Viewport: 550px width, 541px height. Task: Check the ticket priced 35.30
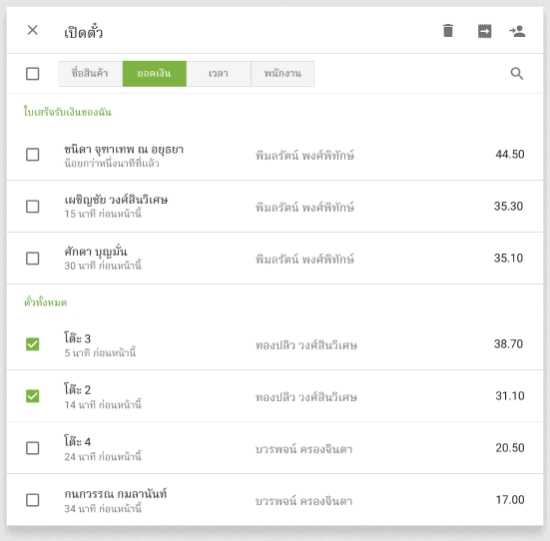tap(33, 206)
